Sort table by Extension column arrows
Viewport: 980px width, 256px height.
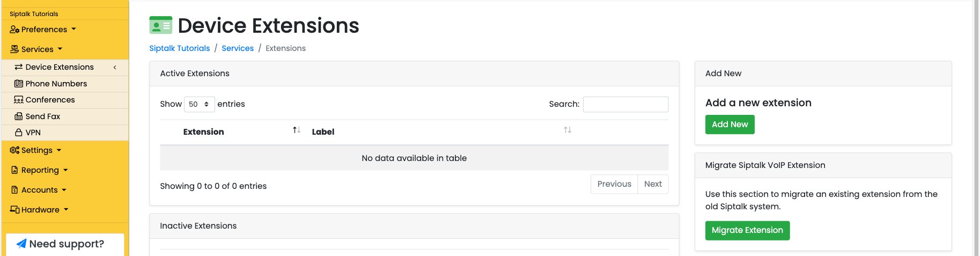(297, 130)
